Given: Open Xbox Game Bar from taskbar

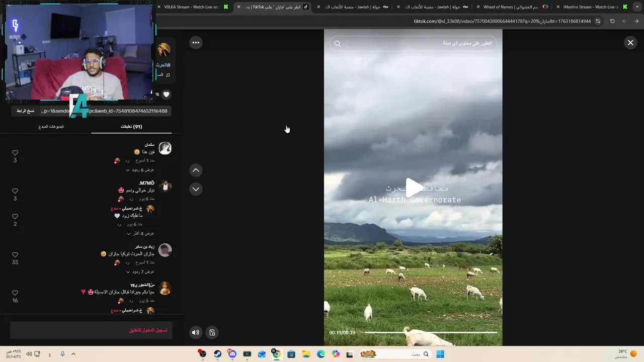Looking at the screenshot, I should (247, 354).
